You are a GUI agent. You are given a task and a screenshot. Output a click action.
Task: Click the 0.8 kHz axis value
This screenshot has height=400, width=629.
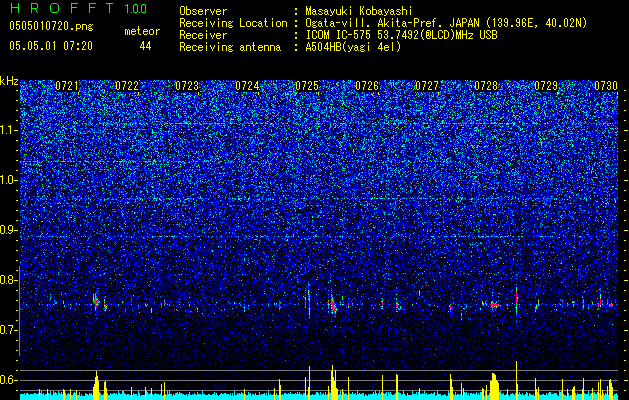tap(9, 280)
